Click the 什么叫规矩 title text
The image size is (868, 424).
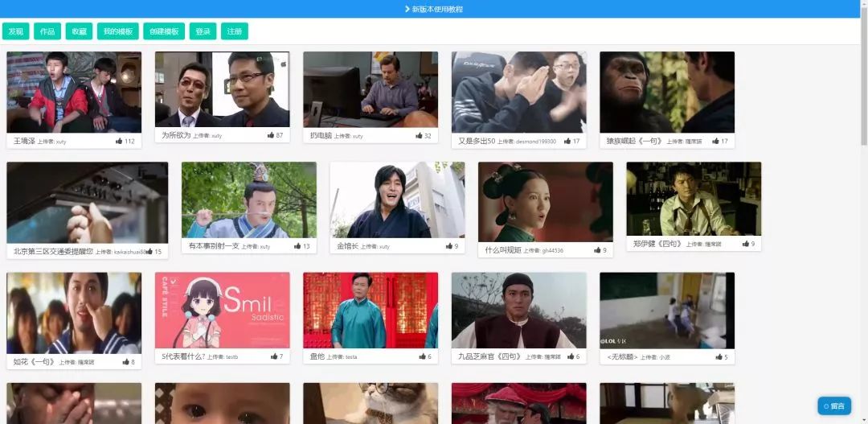pyautogui.click(x=503, y=250)
